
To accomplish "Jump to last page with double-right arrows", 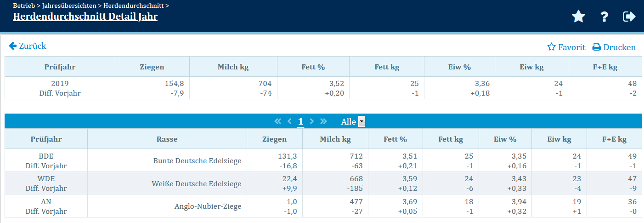I will click(324, 121).
